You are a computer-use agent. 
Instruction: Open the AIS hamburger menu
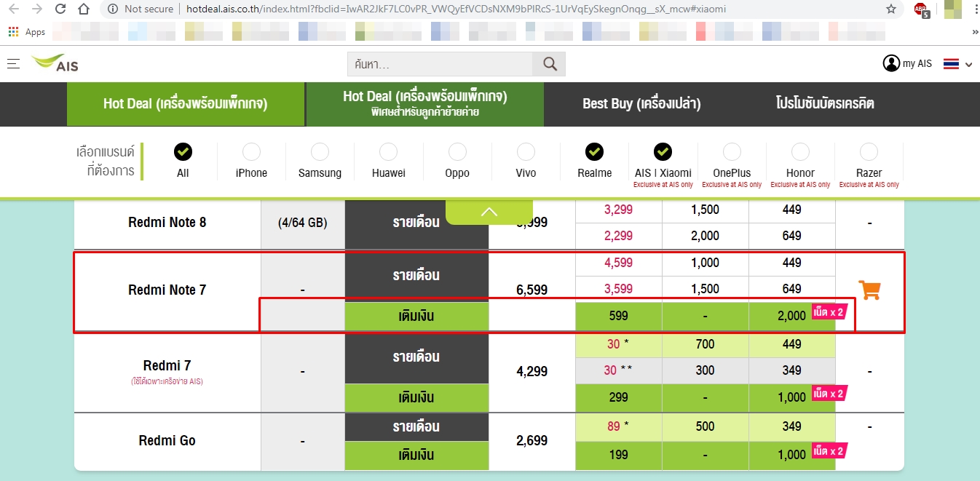tap(13, 64)
